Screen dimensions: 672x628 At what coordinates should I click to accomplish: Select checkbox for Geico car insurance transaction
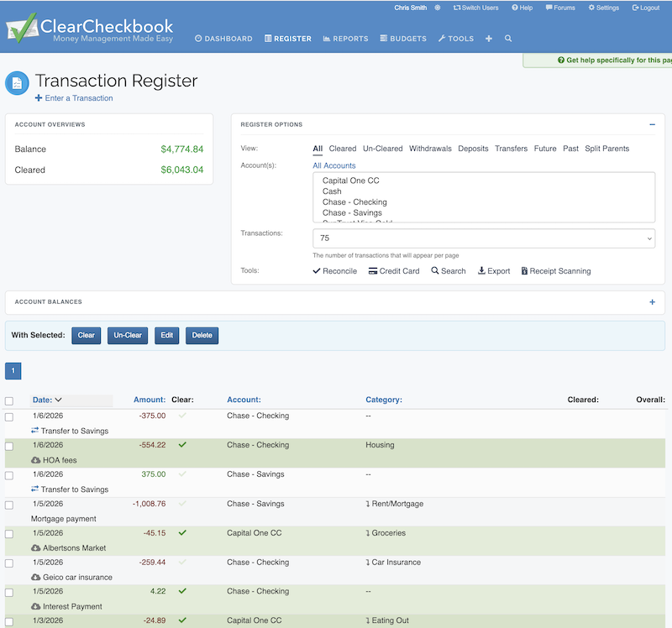click(x=9, y=563)
